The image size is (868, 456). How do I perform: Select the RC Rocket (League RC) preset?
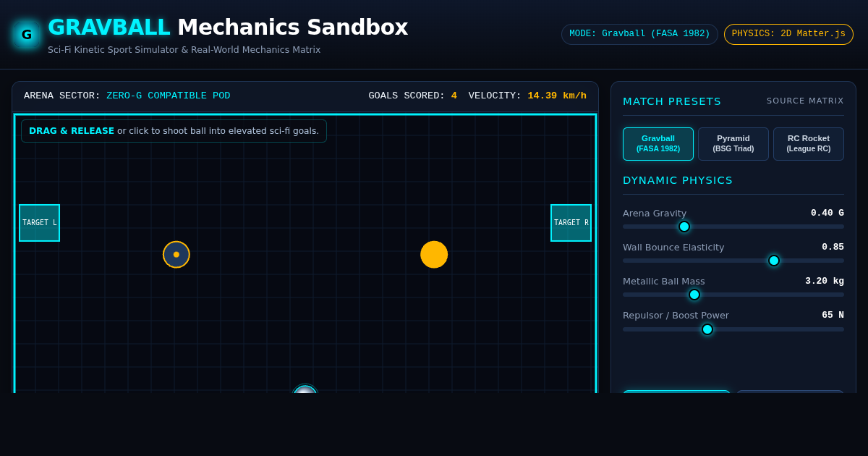[809, 144]
